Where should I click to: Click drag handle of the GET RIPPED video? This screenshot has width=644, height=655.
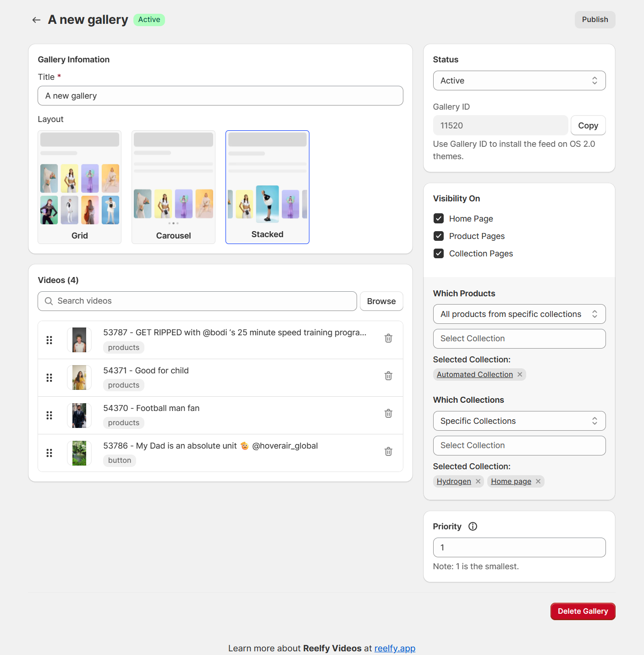[50, 340]
